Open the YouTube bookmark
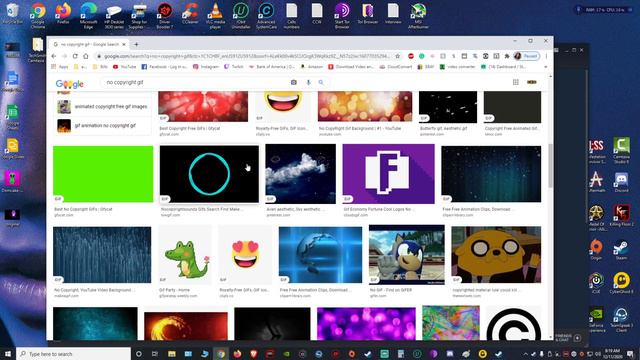 pyautogui.click(x=124, y=67)
